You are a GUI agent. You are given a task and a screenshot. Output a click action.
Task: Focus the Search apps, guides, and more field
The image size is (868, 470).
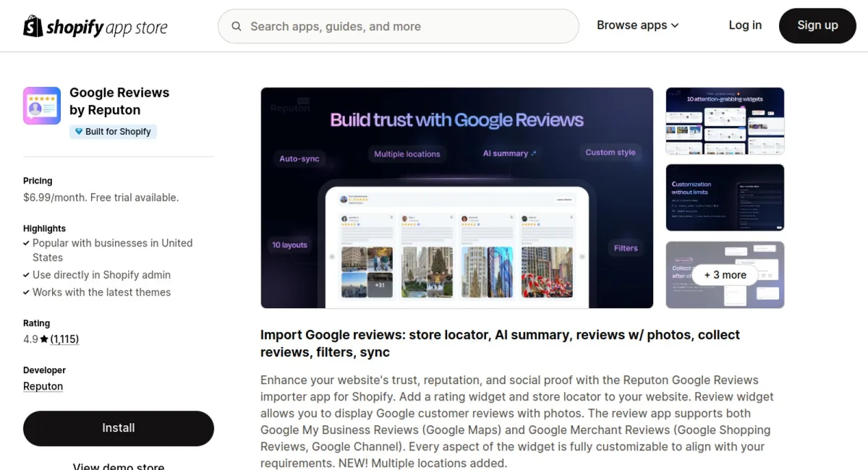coord(399,27)
